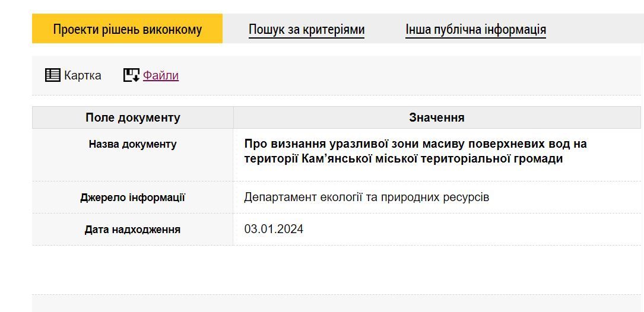Click the Поле документу column header
This screenshot has height=312, width=644.
point(132,117)
